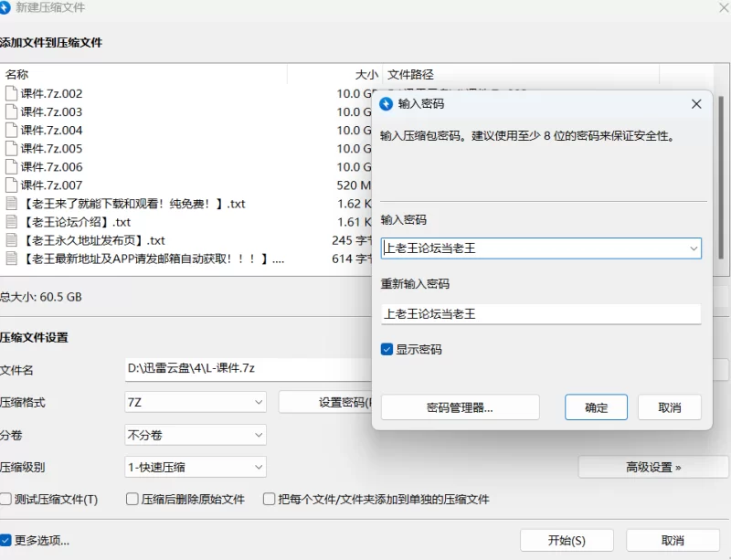The height and width of the screenshot is (560, 731).
Task: Select 【老王永久地址发布页】.txt file name
Action: [93, 240]
